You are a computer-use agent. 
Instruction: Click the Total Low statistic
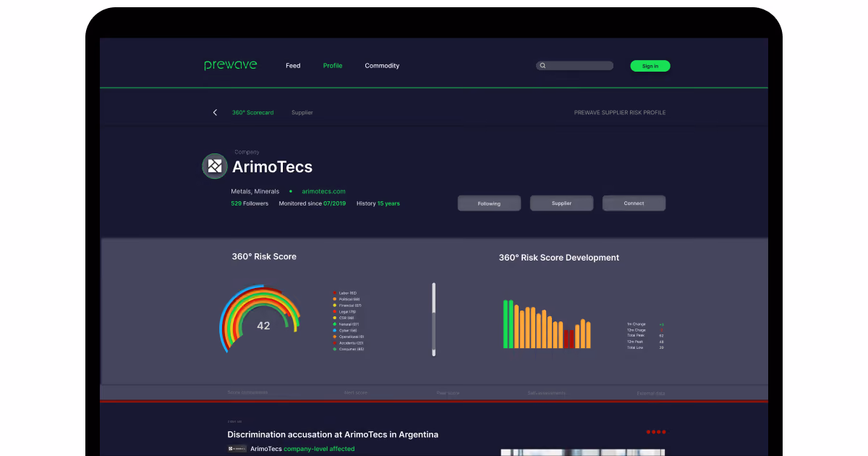(645, 347)
